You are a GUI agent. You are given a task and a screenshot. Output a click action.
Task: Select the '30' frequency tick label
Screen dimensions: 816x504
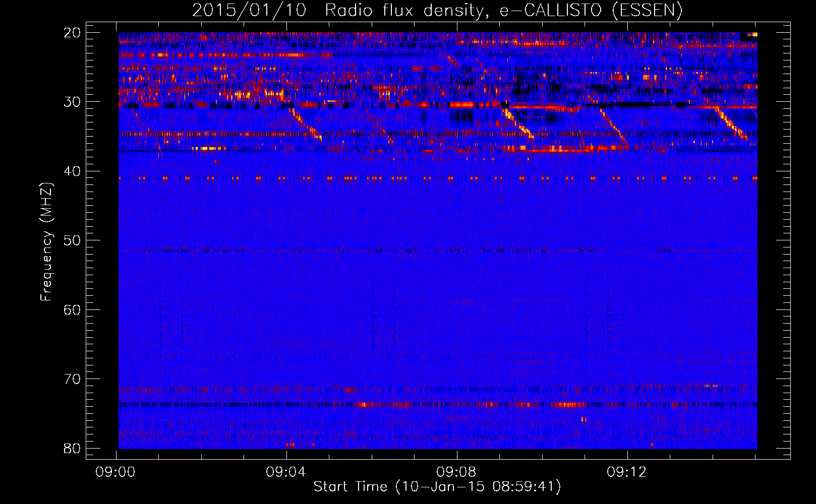pyautogui.click(x=72, y=102)
